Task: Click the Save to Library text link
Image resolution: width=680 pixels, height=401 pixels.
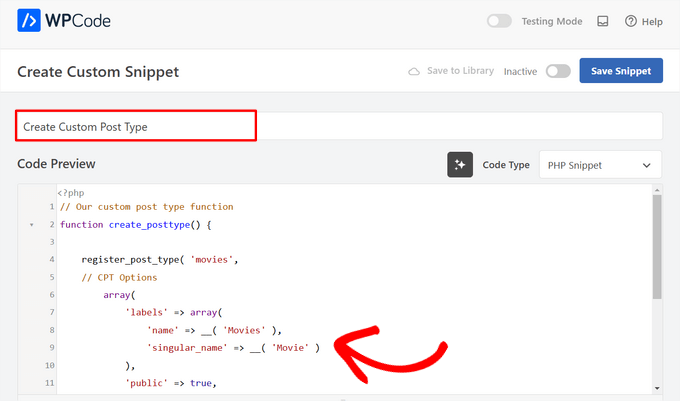Action: (x=458, y=72)
